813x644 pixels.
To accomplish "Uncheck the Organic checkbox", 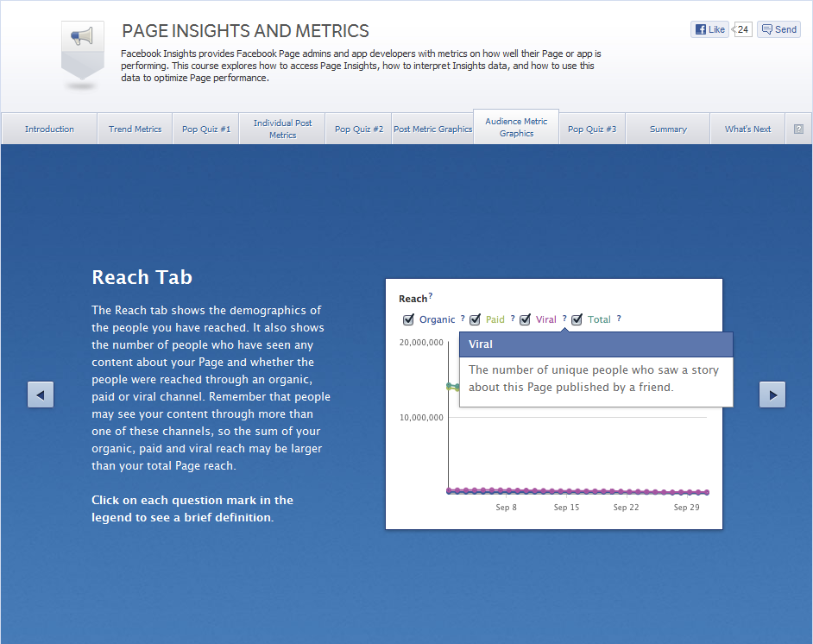I will pyautogui.click(x=408, y=319).
